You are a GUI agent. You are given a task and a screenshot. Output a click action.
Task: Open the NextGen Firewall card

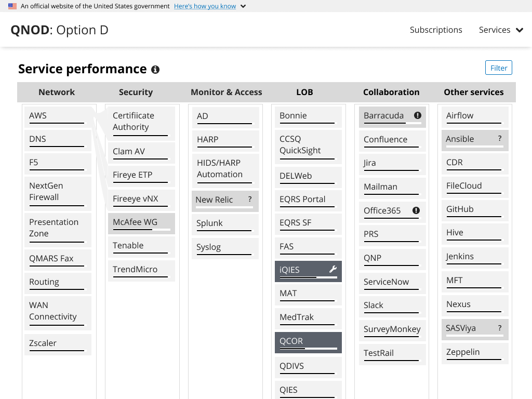[58, 193]
